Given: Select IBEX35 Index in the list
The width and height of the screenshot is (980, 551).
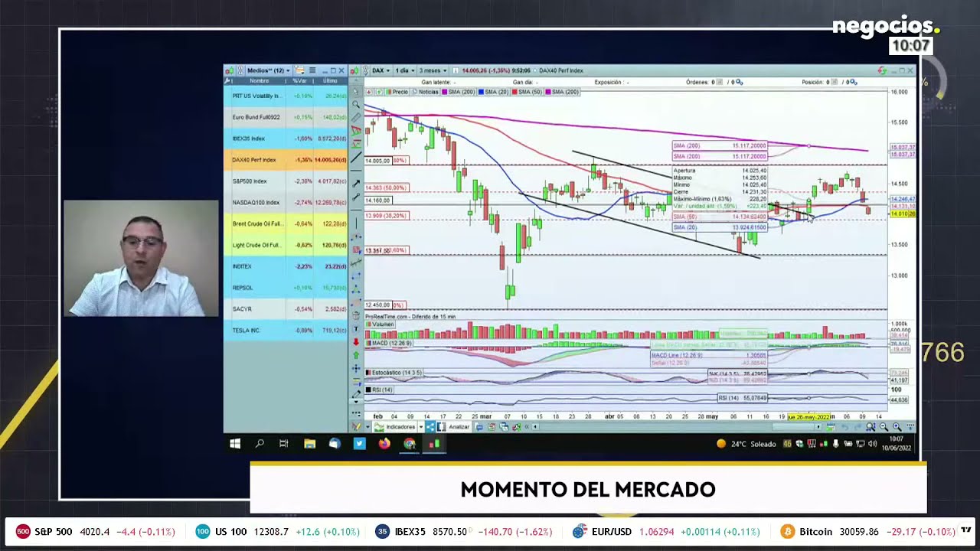Looking at the screenshot, I should click(286, 139).
